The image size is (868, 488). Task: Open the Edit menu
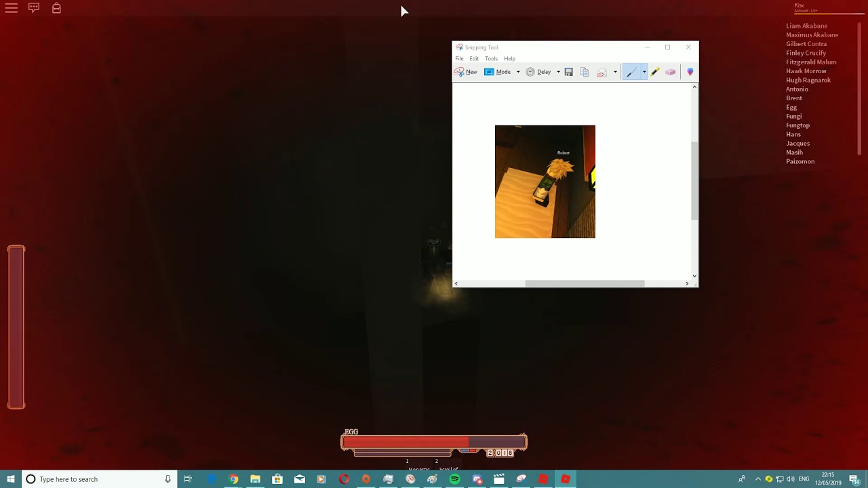[474, 59]
